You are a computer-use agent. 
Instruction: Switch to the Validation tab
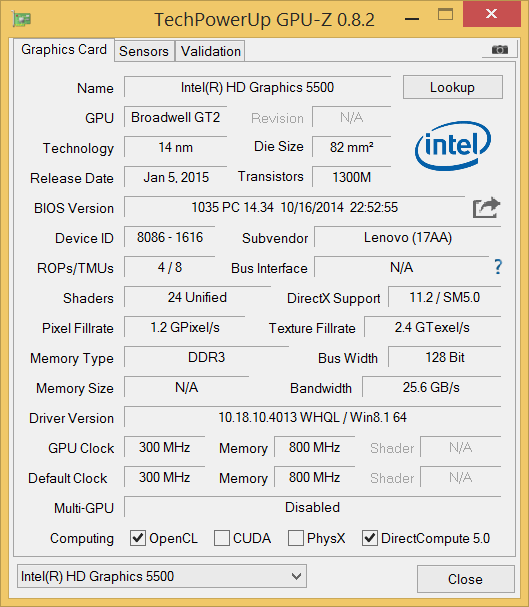pyautogui.click(x=211, y=51)
